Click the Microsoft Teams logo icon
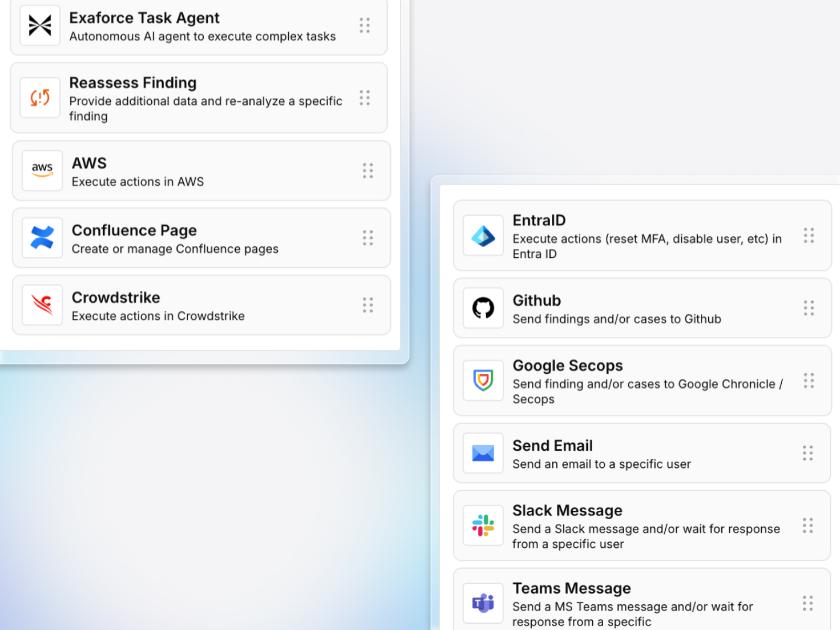The height and width of the screenshot is (630, 840). pyautogui.click(x=483, y=603)
